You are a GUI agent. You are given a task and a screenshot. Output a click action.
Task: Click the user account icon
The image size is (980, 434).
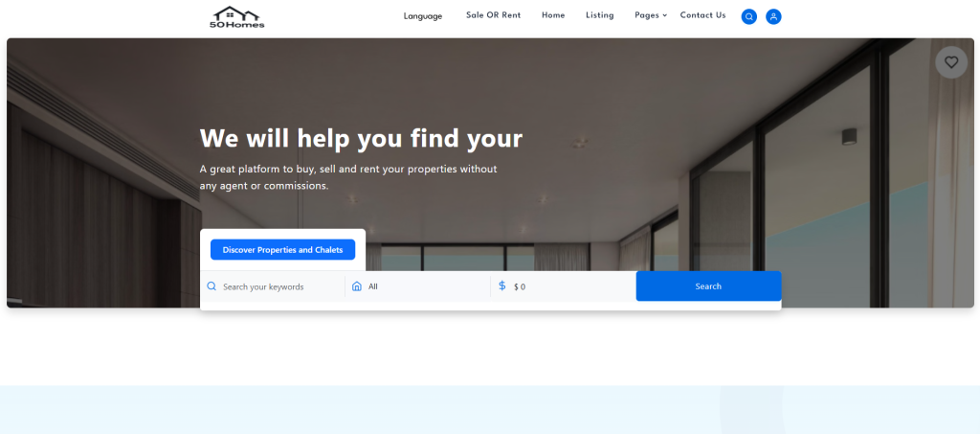click(773, 16)
